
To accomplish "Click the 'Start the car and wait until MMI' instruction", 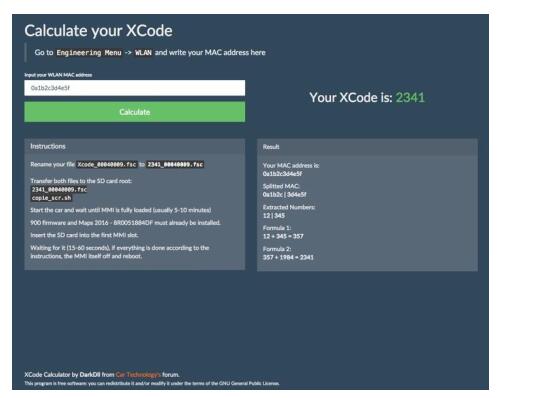I will [121, 210].
